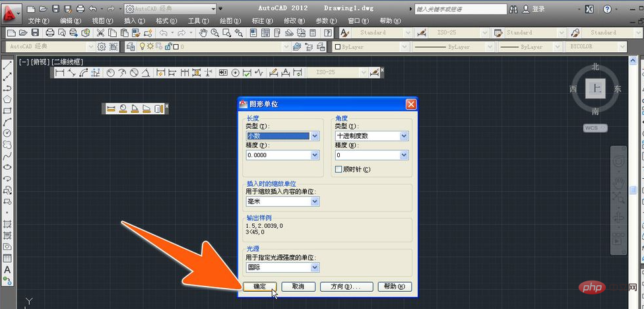Open the 标注(N) menu
This screenshot has width=644, height=309.
coord(262,21)
